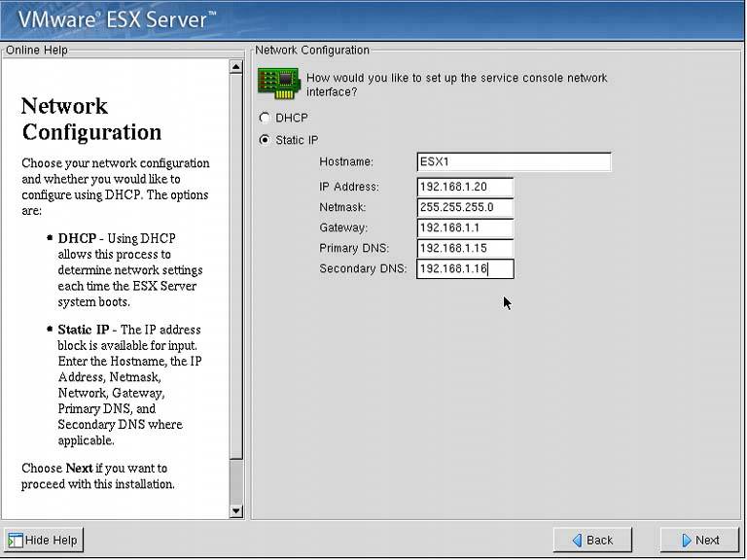Edit the Gateway address field
The height and width of the screenshot is (560, 747).
click(x=464, y=227)
